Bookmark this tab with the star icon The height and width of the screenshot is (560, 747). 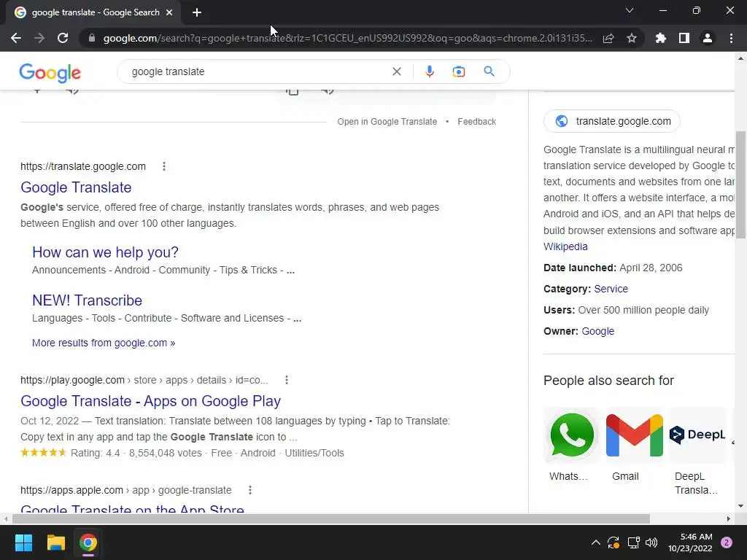tap(632, 38)
